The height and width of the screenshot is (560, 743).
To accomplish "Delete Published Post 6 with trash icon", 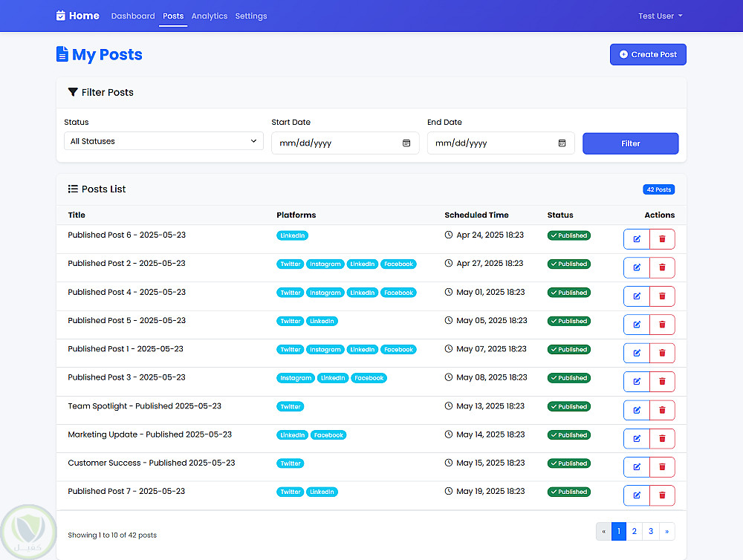I will tap(662, 239).
